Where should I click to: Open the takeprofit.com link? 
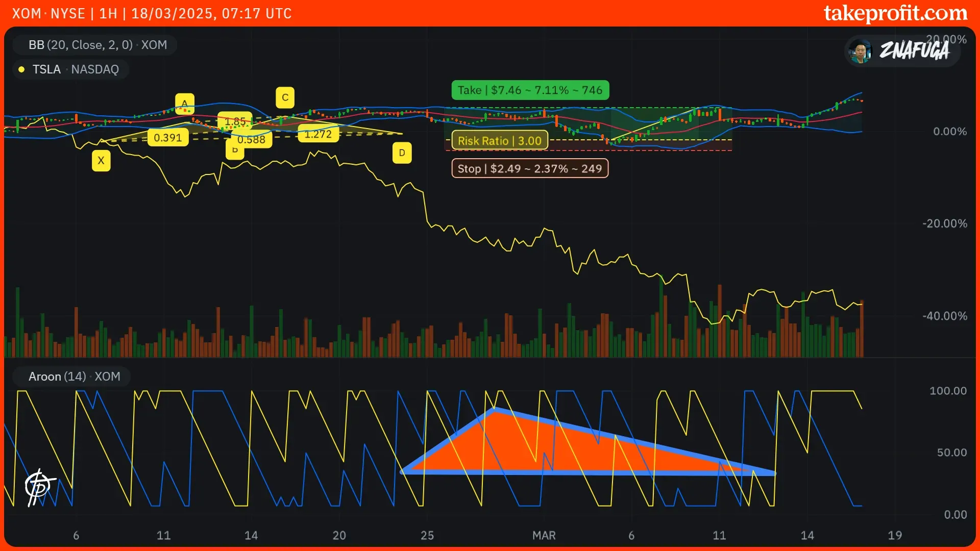(895, 13)
